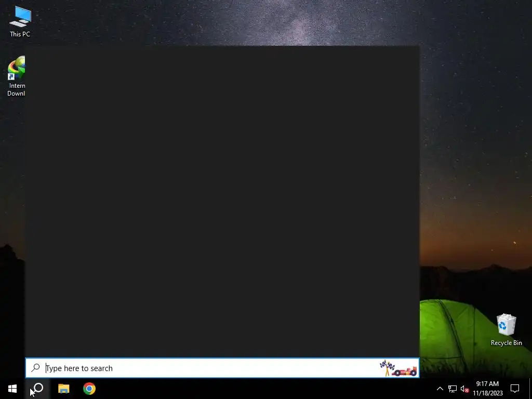Click the Show desktop sliver
This screenshot has width=532, height=399.
tap(530, 389)
